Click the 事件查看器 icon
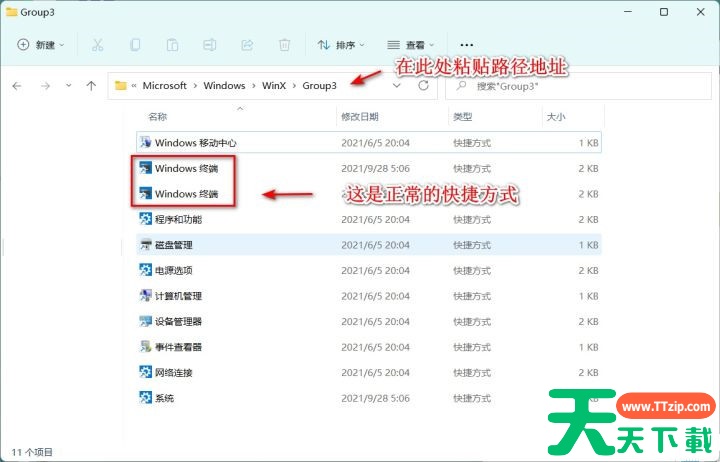The image size is (720, 462). click(x=146, y=346)
